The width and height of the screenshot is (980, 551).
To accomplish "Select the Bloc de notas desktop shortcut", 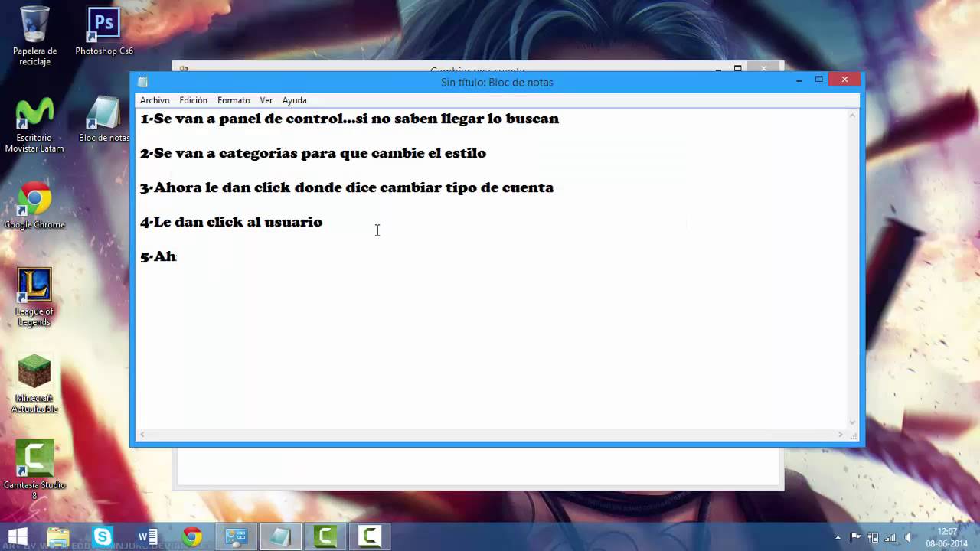I will [x=104, y=119].
